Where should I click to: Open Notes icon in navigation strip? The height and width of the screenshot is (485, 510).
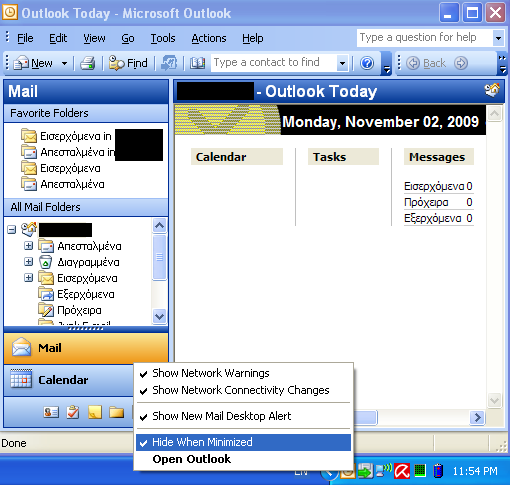[x=95, y=412]
